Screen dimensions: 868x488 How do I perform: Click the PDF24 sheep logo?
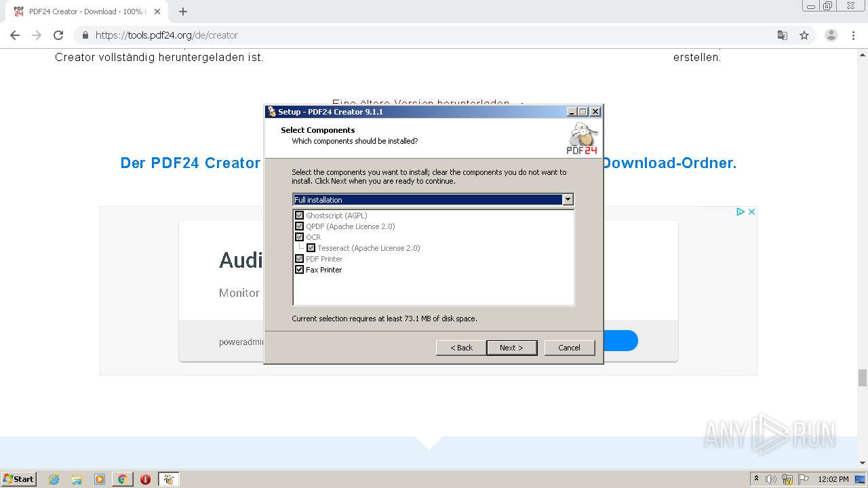(x=583, y=138)
